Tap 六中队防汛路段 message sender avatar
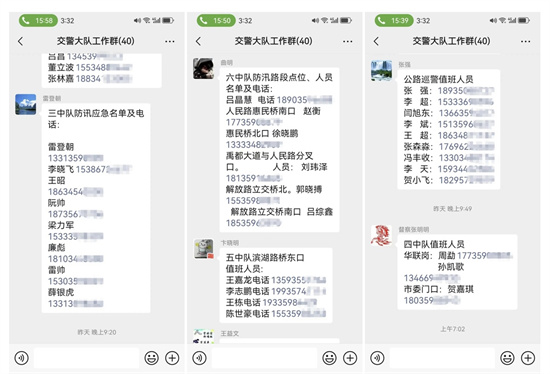The image size is (550, 374). 203,68
